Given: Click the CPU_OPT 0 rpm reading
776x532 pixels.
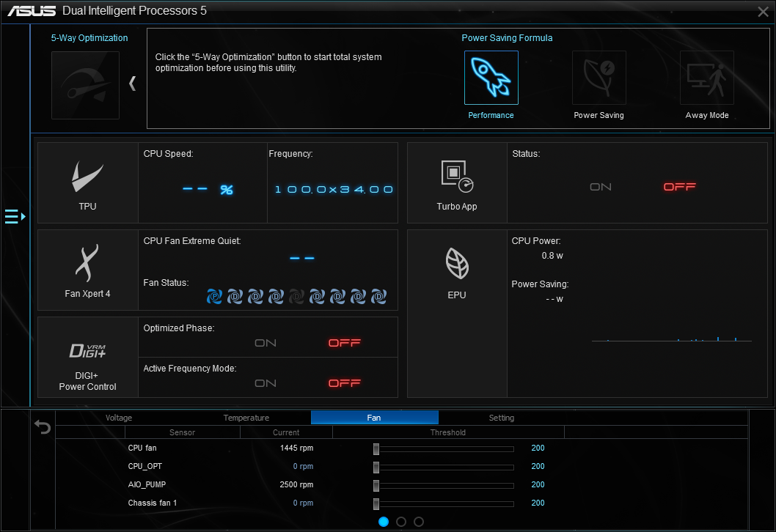Looking at the screenshot, I should [303, 466].
